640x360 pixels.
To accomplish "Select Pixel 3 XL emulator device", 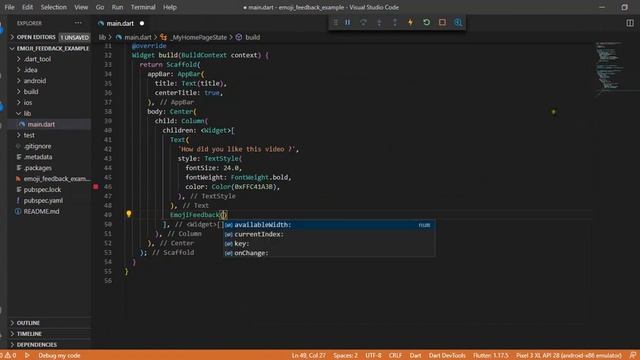I will click(569, 356).
